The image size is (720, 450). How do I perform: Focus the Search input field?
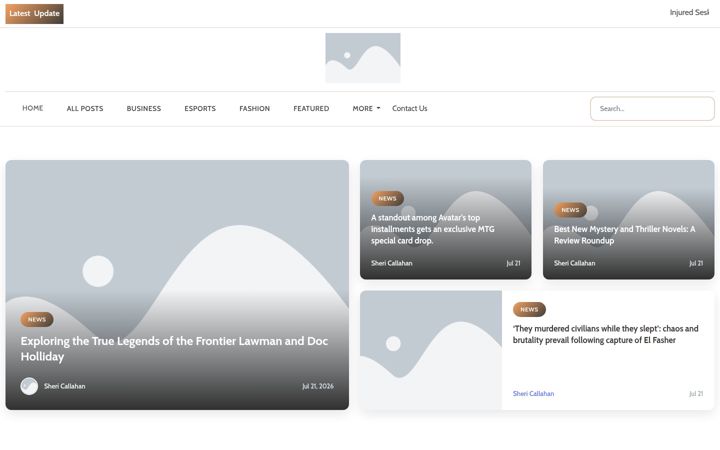click(x=652, y=109)
